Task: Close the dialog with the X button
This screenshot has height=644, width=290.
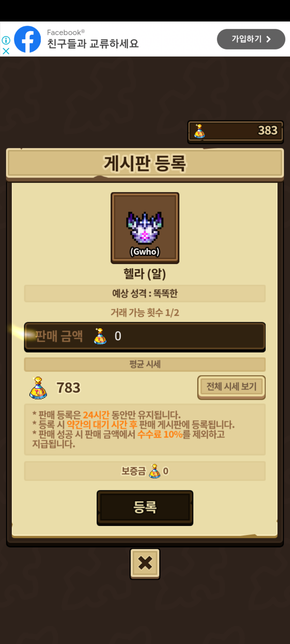Action: tap(145, 563)
